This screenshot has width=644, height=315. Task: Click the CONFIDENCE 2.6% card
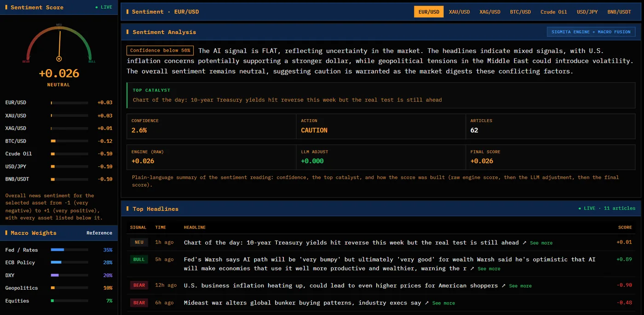pos(212,126)
